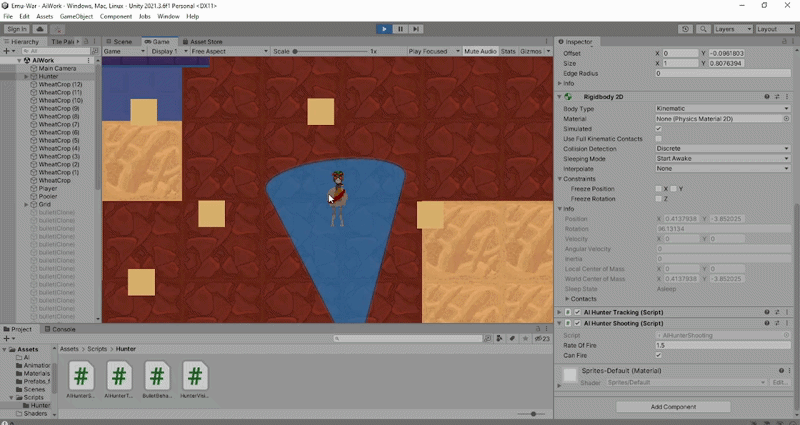This screenshot has height=425, width=800.
Task: Enable Use Full Kinematic Contacts checkbox
Action: [658, 138]
